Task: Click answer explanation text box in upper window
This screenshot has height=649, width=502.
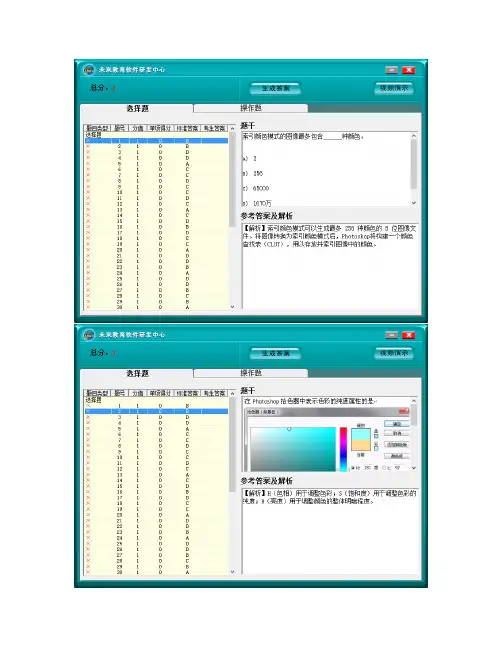Action: tap(330, 266)
